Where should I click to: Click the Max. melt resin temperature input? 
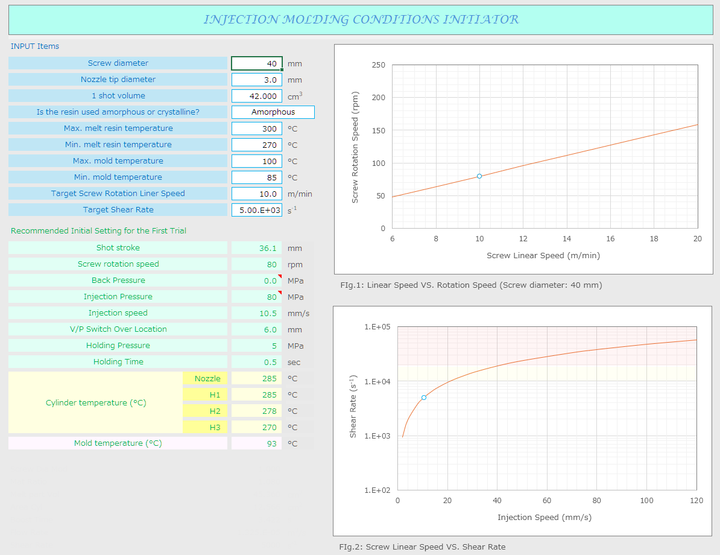click(257, 129)
